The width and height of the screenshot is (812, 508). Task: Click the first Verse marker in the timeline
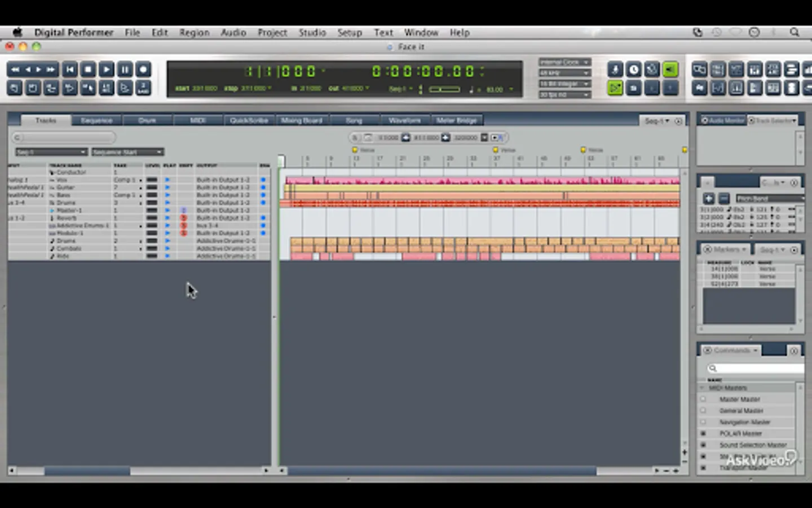[355, 150]
